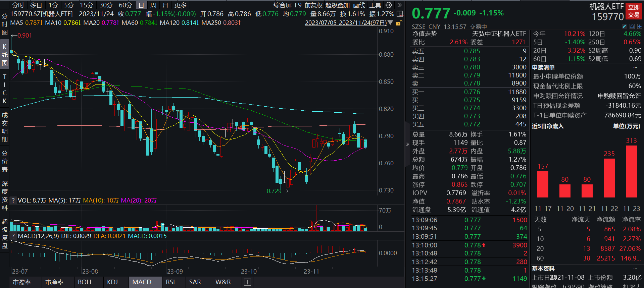Viewport: 644px width, 288px height.
Task: Open the 画线 drawing tools
Action: (359, 5)
